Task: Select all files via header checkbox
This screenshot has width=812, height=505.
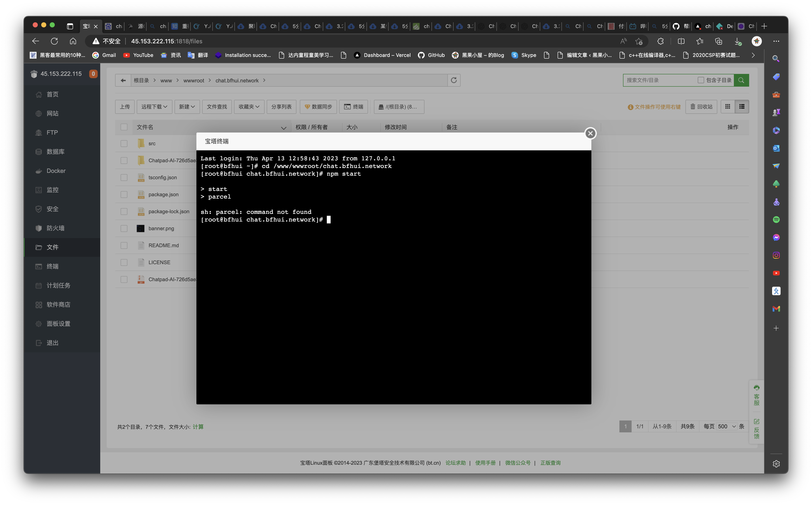Action: 124,127
